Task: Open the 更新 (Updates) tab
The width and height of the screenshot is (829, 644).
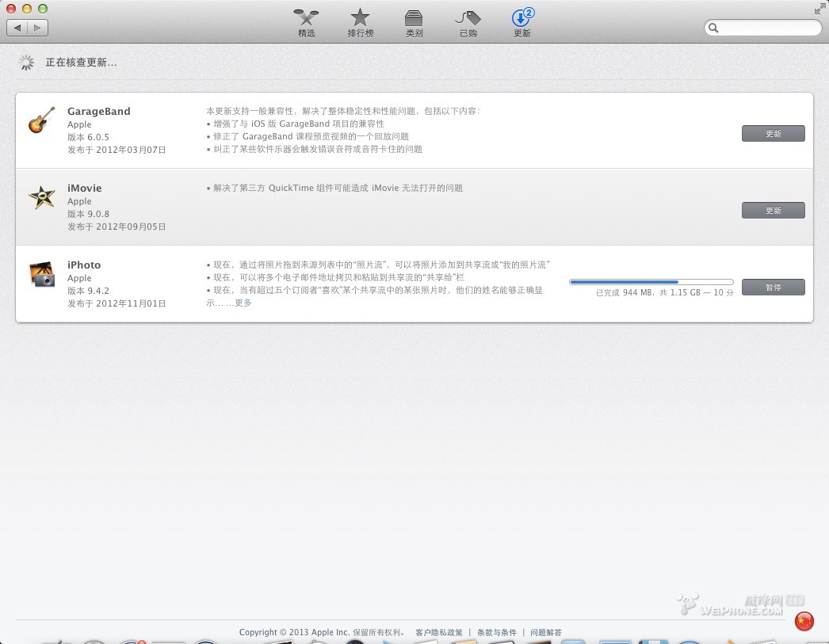Action: pos(522,23)
